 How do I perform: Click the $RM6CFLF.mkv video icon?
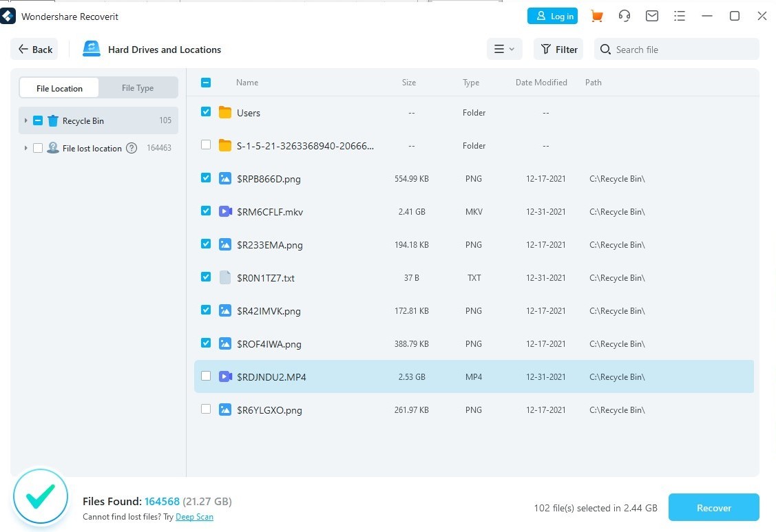pos(225,211)
